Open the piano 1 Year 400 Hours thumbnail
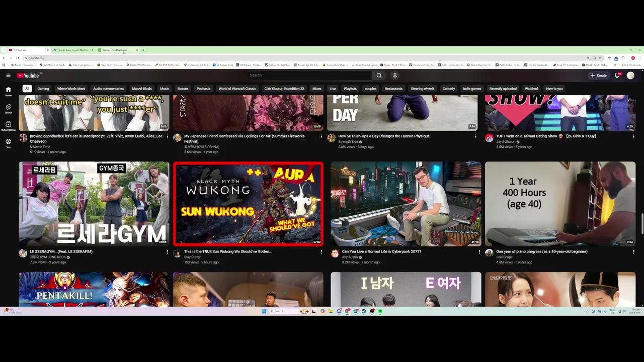This screenshot has width=644, height=362. click(x=560, y=204)
